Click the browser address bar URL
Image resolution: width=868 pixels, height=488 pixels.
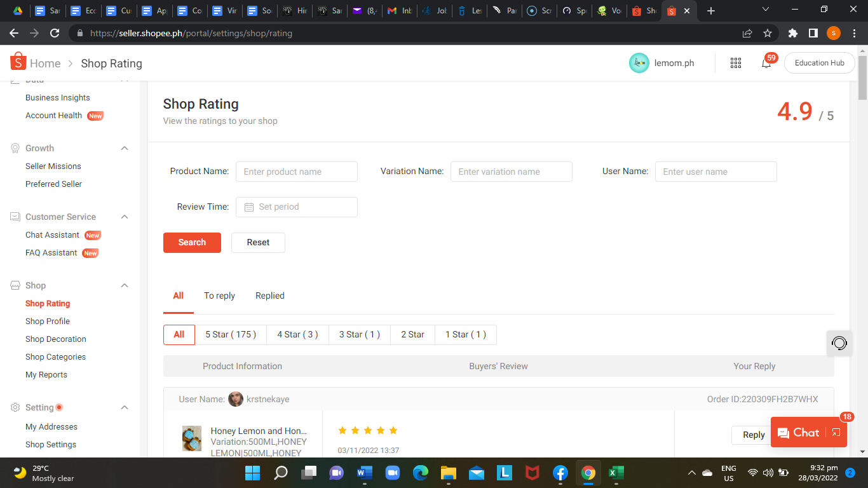pos(191,33)
